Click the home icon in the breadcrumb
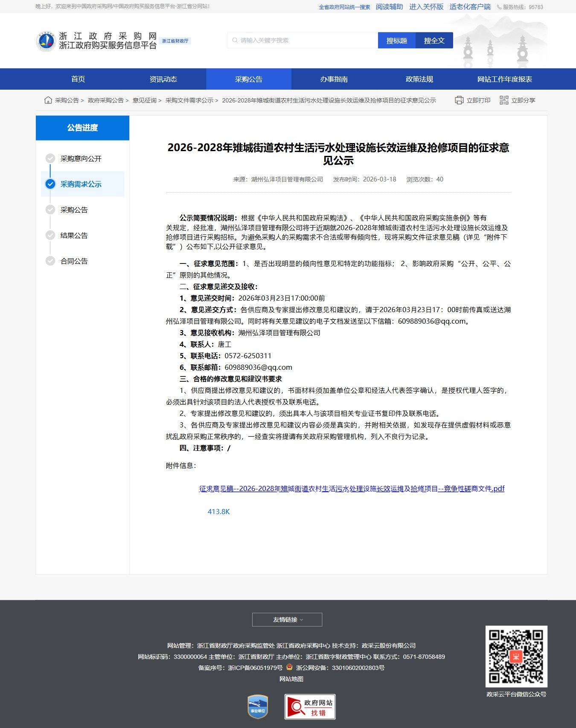The height and width of the screenshot is (728, 576). pyautogui.click(x=48, y=100)
